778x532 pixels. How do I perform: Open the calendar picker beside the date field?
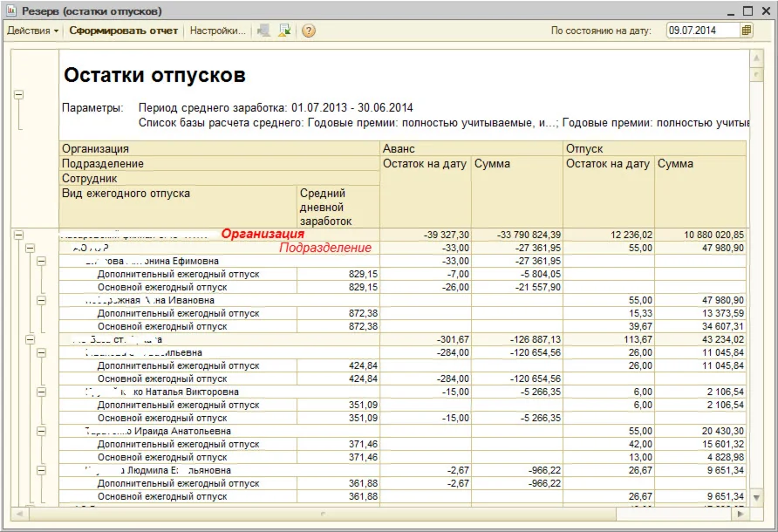[x=747, y=31]
